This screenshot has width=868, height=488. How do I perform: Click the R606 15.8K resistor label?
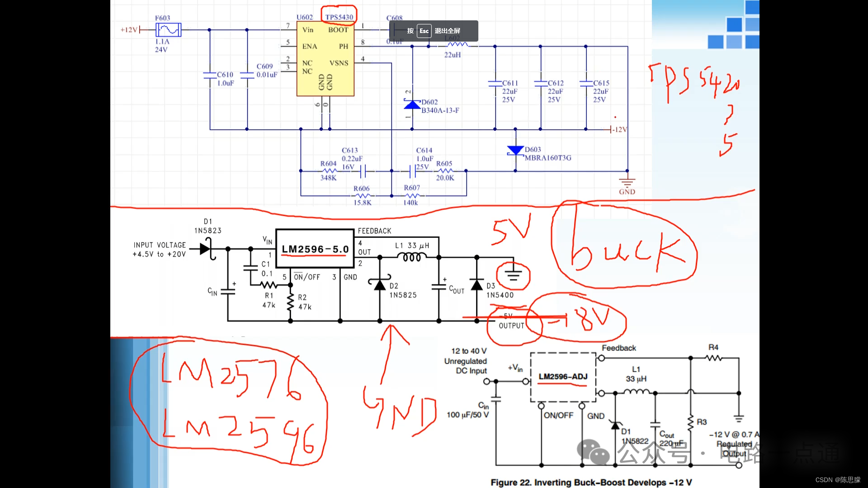point(362,195)
